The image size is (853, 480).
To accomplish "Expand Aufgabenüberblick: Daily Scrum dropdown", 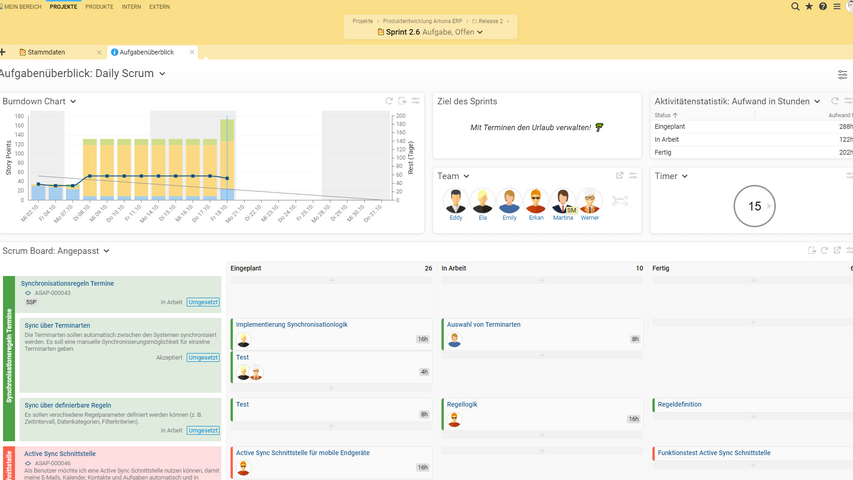I will click(x=162, y=74).
